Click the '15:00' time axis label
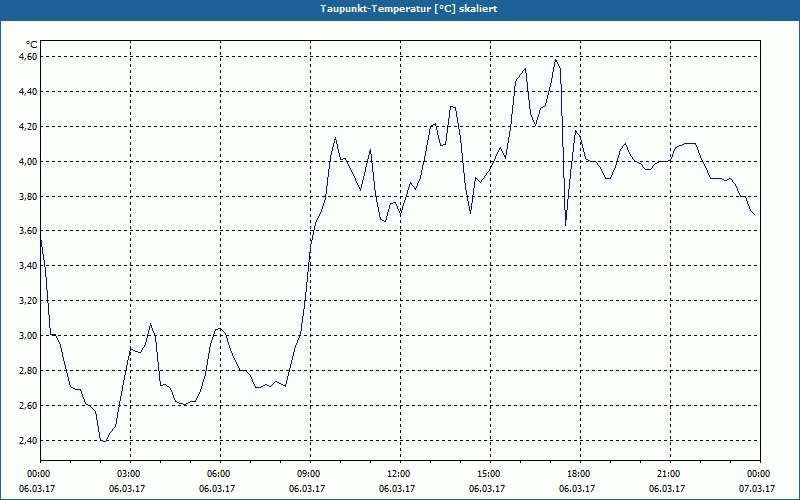Image resolution: width=800 pixels, height=500 pixels. (488, 474)
